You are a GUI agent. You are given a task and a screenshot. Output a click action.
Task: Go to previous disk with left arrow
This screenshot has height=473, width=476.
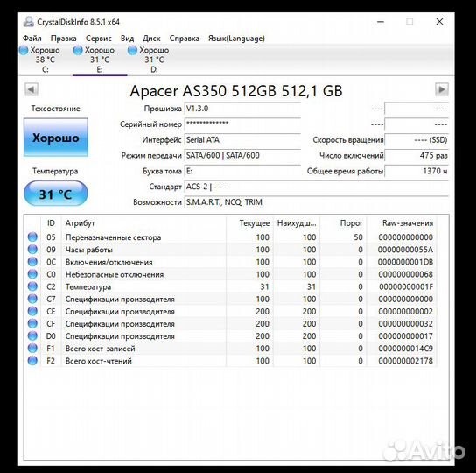[31, 89]
